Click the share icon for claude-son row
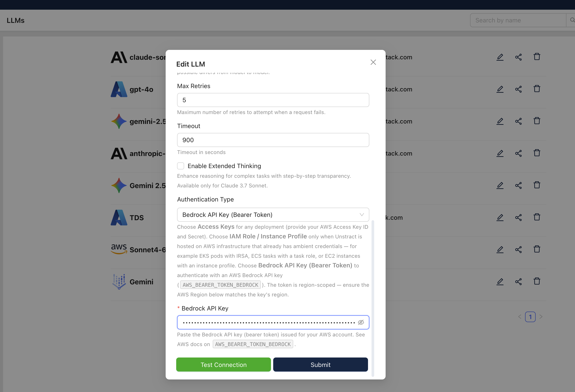Viewport: 575px width, 392px height. (518, 57)
